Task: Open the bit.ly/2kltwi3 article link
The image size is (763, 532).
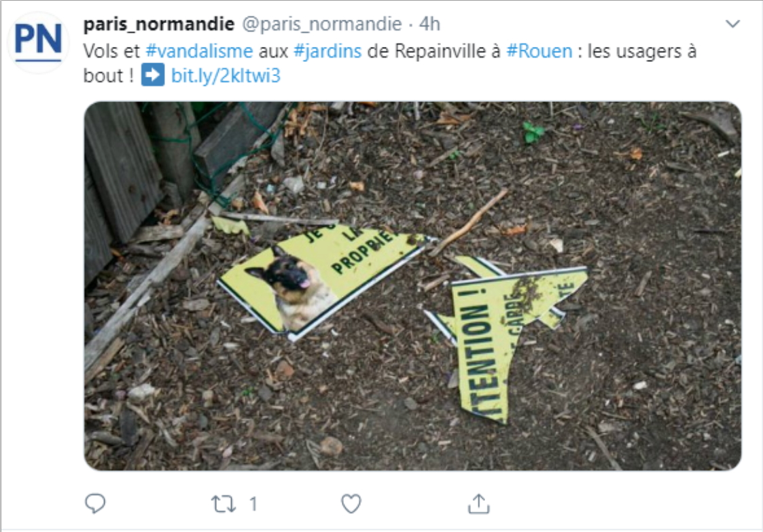Action: [x=226, y=76]
